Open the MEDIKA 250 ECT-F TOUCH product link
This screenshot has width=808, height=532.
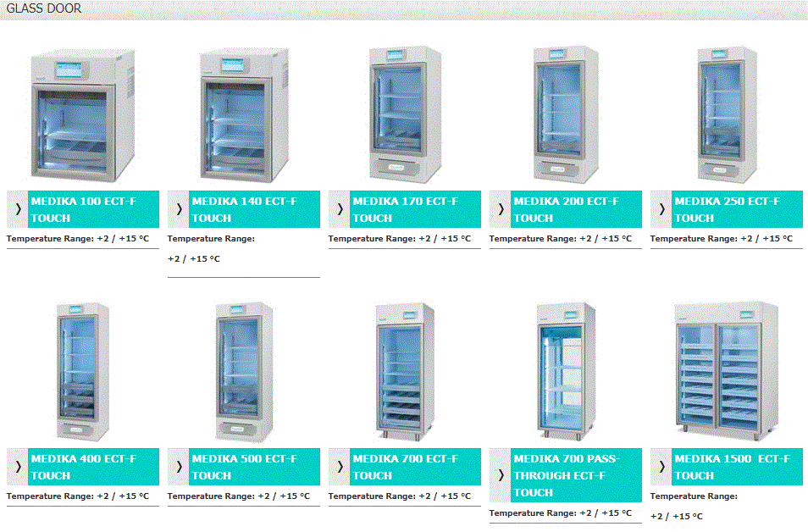(737, 209)
